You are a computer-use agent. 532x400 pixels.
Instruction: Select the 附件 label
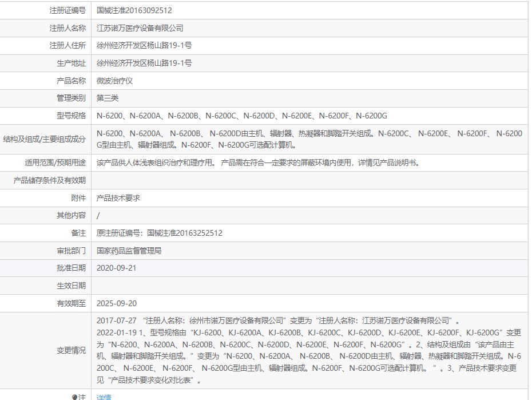coord(78,198)
